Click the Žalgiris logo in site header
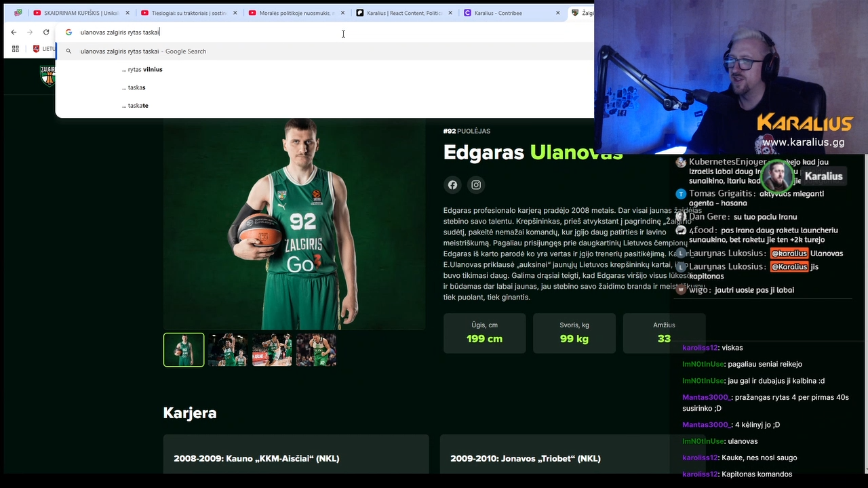This screenshot has height=488, width=868. coord(47,75)
